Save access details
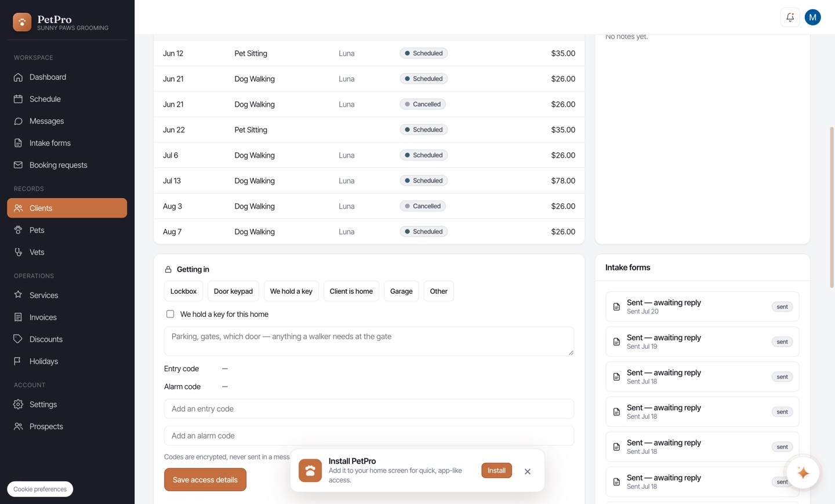835x504 pixels. 205,480
